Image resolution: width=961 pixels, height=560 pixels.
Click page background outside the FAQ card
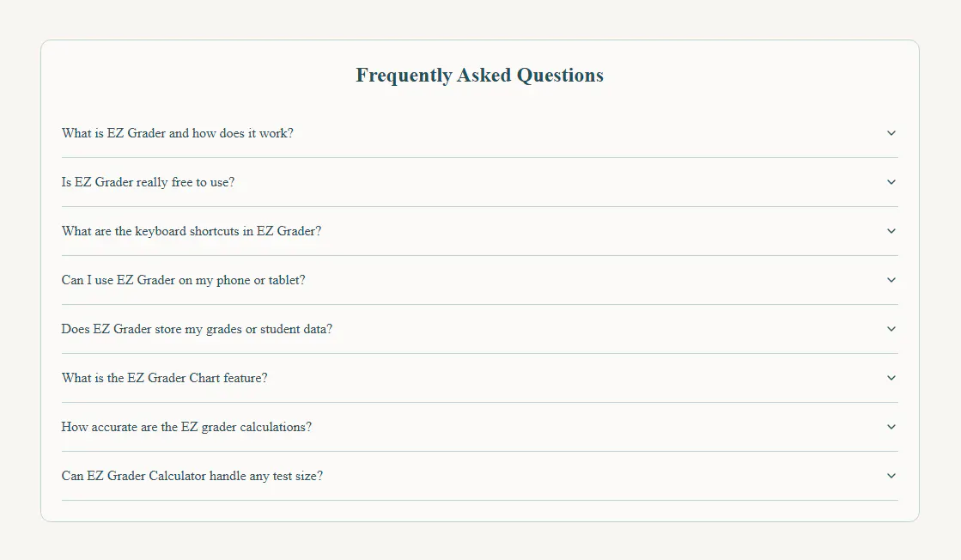click(480, 542)
